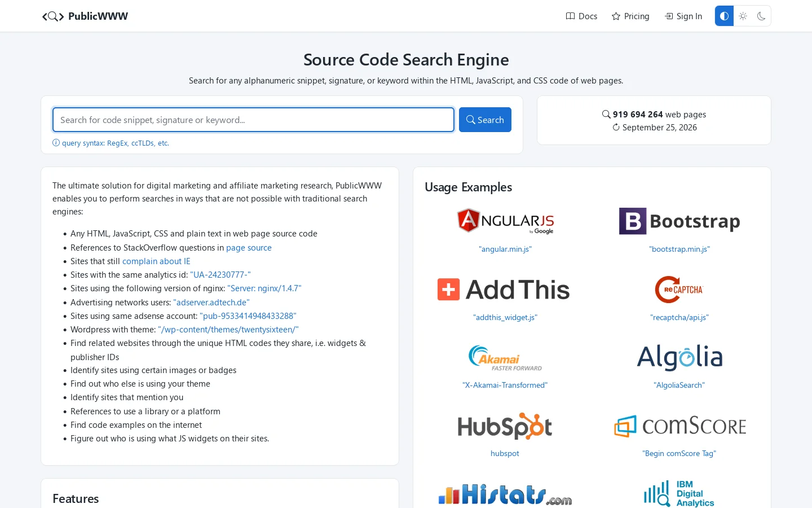Click the Akamai logo

tap(505, 358)
